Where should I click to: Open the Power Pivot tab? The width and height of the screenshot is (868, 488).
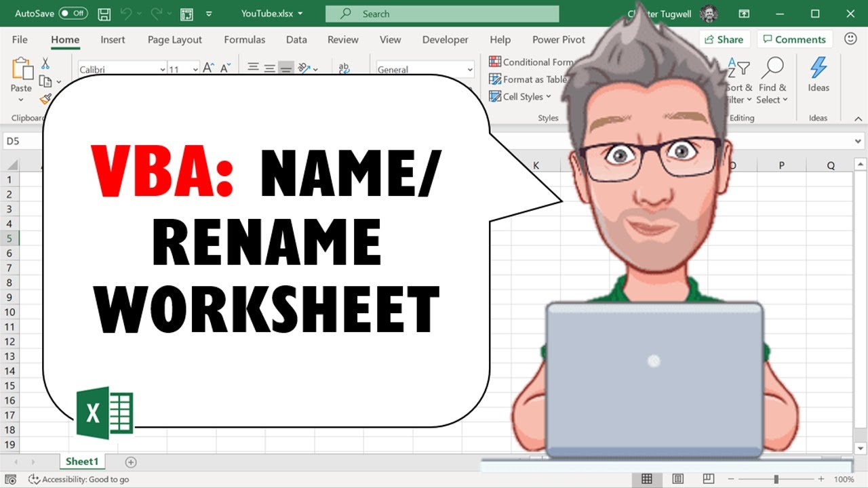[559, 39]
